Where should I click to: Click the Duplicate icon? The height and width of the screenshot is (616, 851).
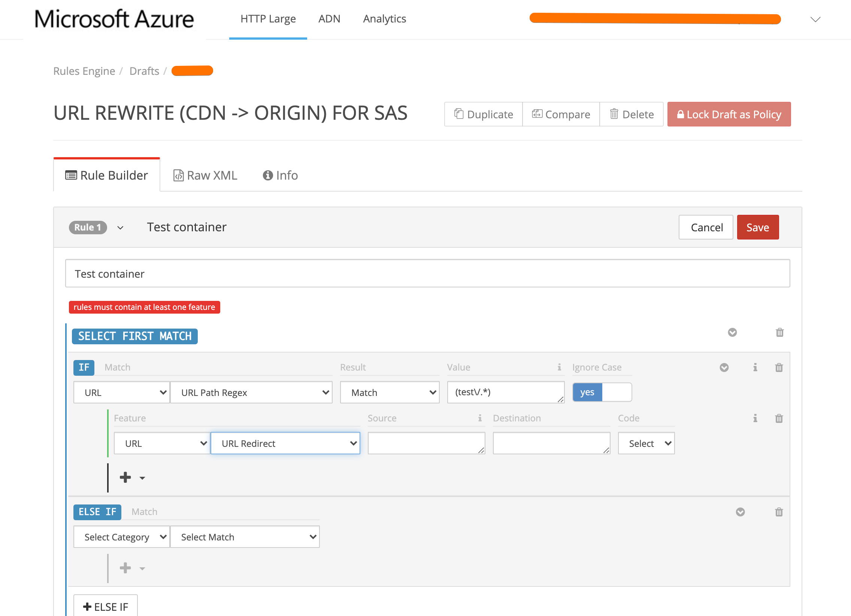[x=459, y=114]
